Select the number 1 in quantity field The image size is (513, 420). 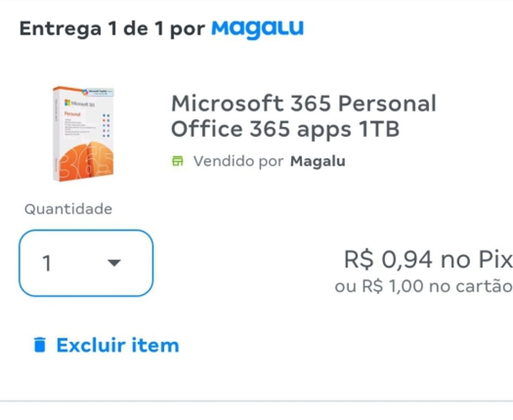(x=48, y=264)
